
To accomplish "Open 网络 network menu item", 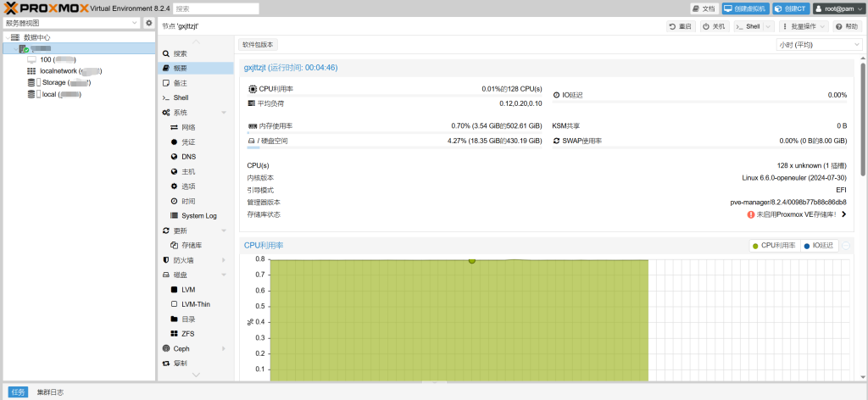I will pyautogui.click(x=196, y=127).
